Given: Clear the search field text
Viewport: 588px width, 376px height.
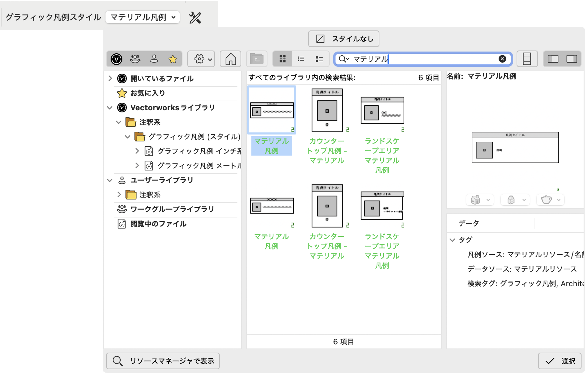Looking at the screenshot, I should 502,59.
